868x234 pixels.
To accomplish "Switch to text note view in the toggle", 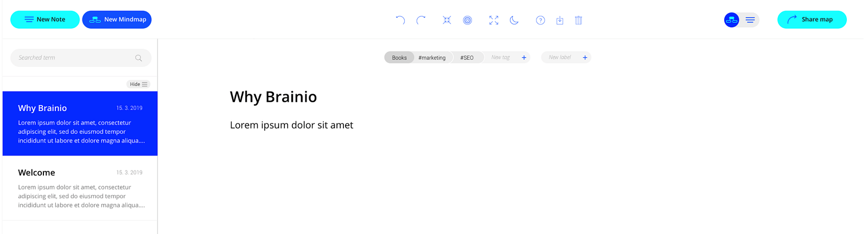I will 750,20.
